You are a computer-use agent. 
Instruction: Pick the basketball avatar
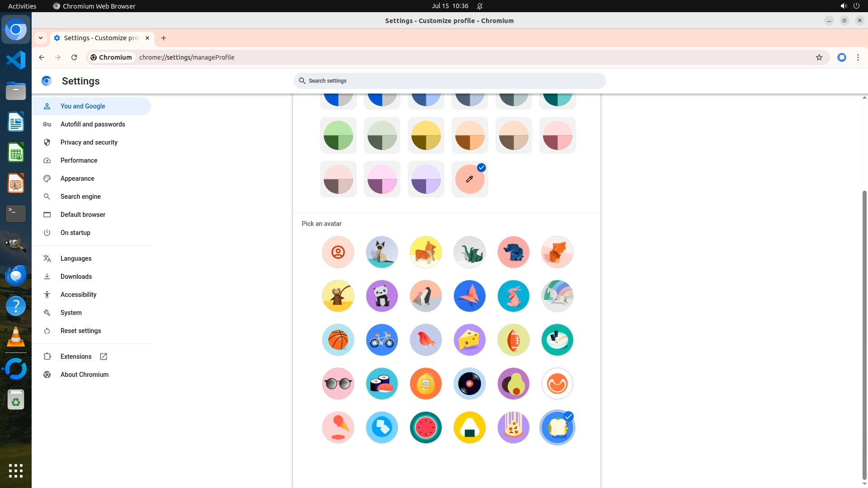pyautogui.click(x=338, y=340)
